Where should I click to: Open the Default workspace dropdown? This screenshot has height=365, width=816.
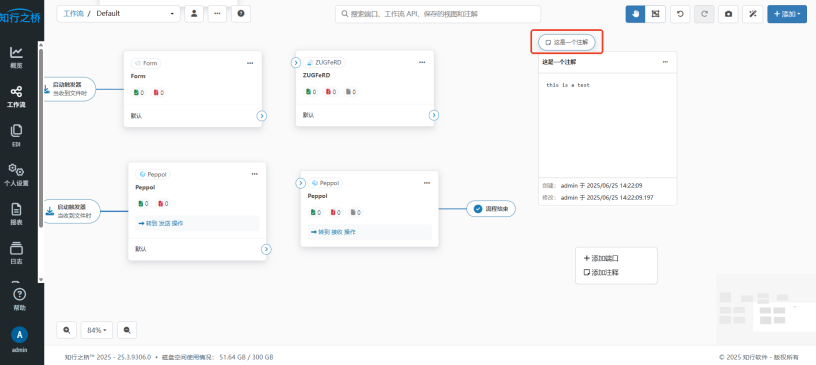tap(135, 14)
